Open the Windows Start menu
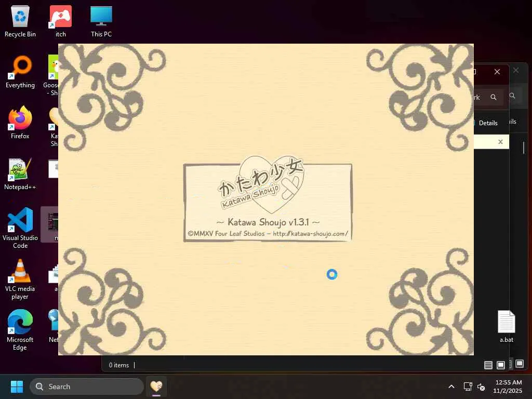Viewport: 532px width, 399px height. [17, 387]
